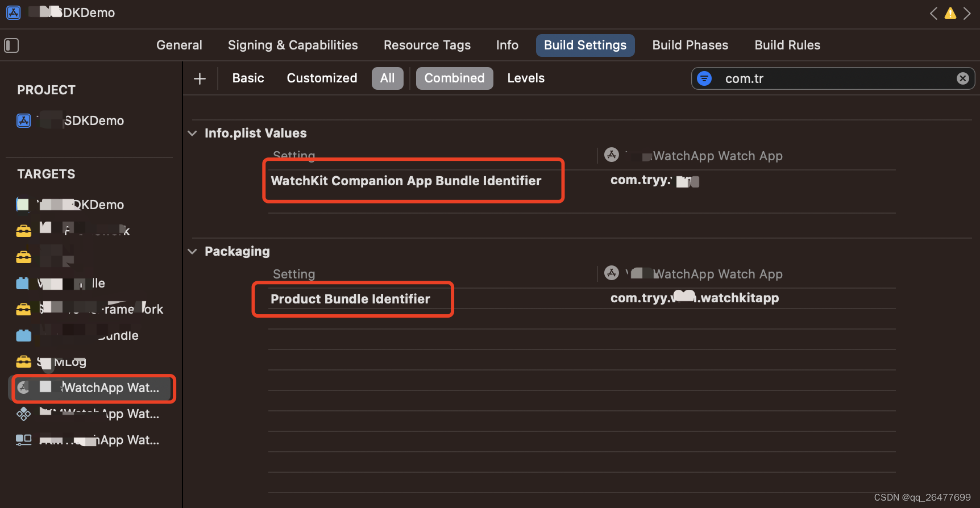Viewport: 980px width, 508px height.
Task: Select Product Bundle Identifier setting
Action: coord(350,299)
